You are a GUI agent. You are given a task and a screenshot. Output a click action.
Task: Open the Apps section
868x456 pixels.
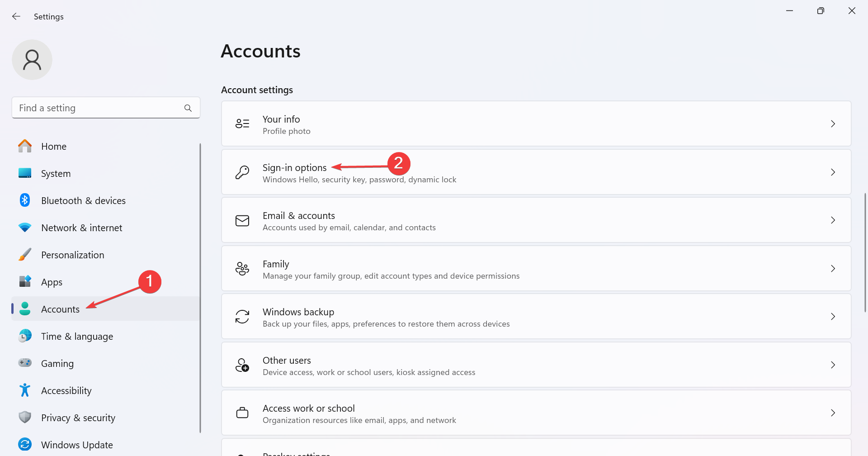pyautogui.click(x=52, y=282)
